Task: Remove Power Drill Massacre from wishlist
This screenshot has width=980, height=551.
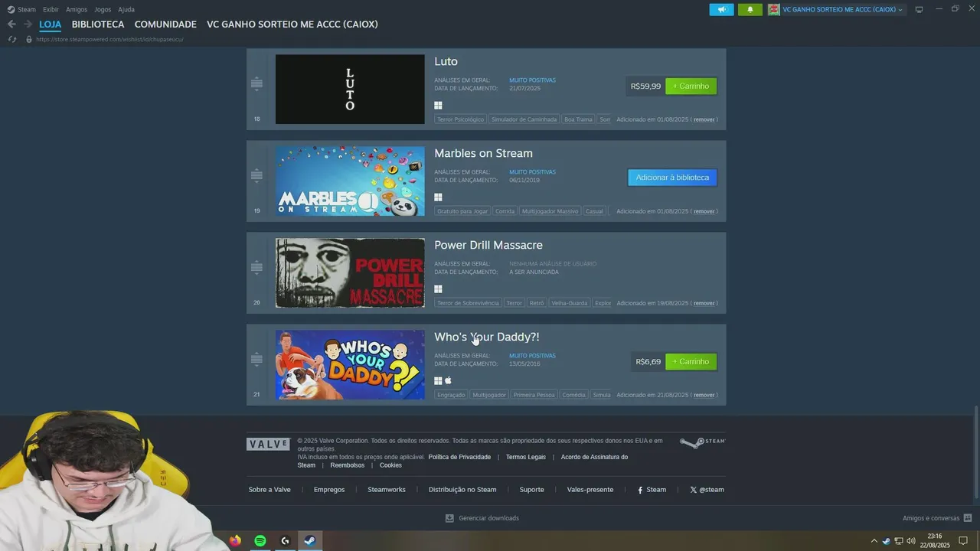Action: [704, 303]
